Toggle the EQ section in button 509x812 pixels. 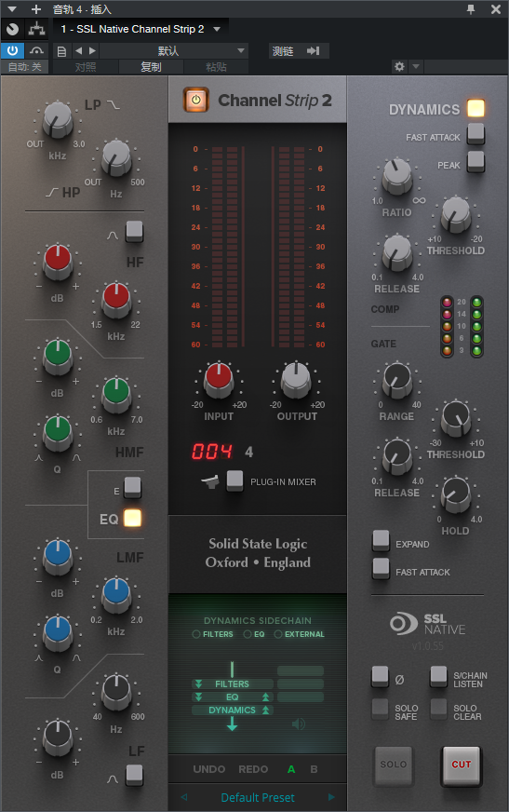[132, 519]
